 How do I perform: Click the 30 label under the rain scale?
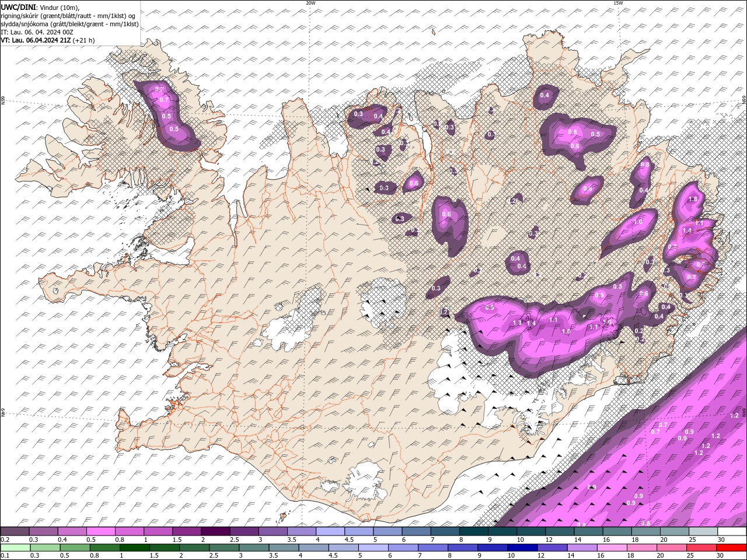click(721, 556)
